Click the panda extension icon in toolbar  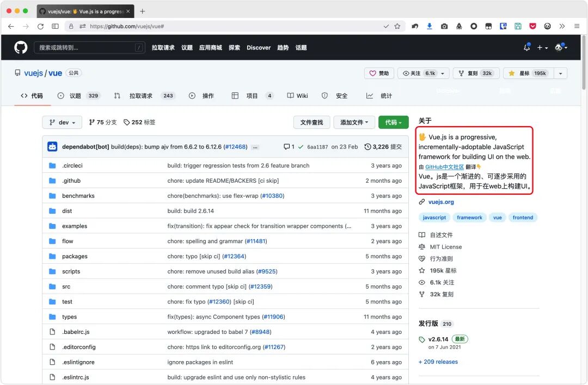coord(547,26)
